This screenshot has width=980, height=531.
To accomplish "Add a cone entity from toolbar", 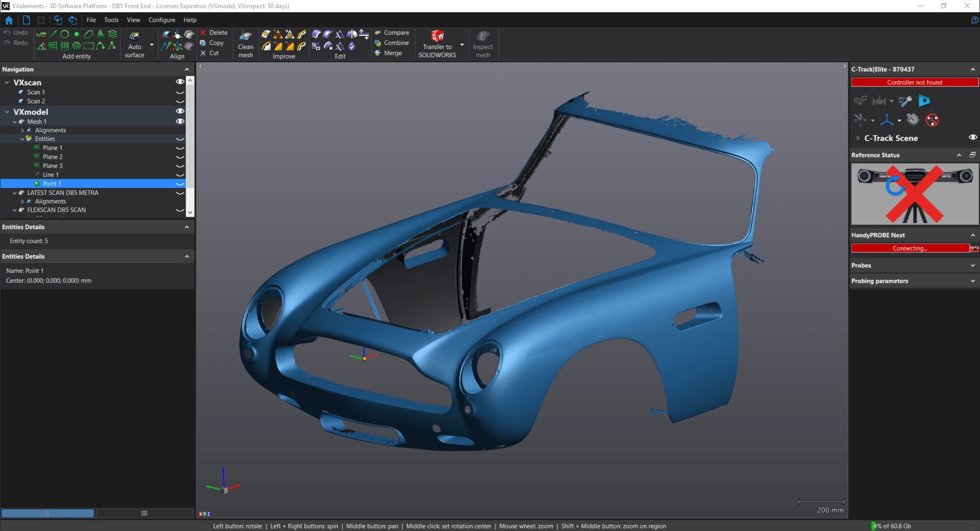I will point(101,34).
